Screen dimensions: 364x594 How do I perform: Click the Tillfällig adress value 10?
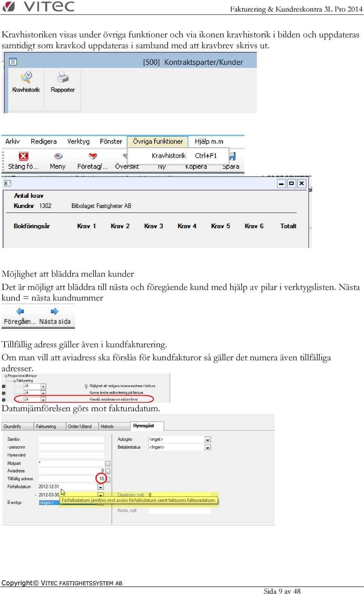pos(101,479)
